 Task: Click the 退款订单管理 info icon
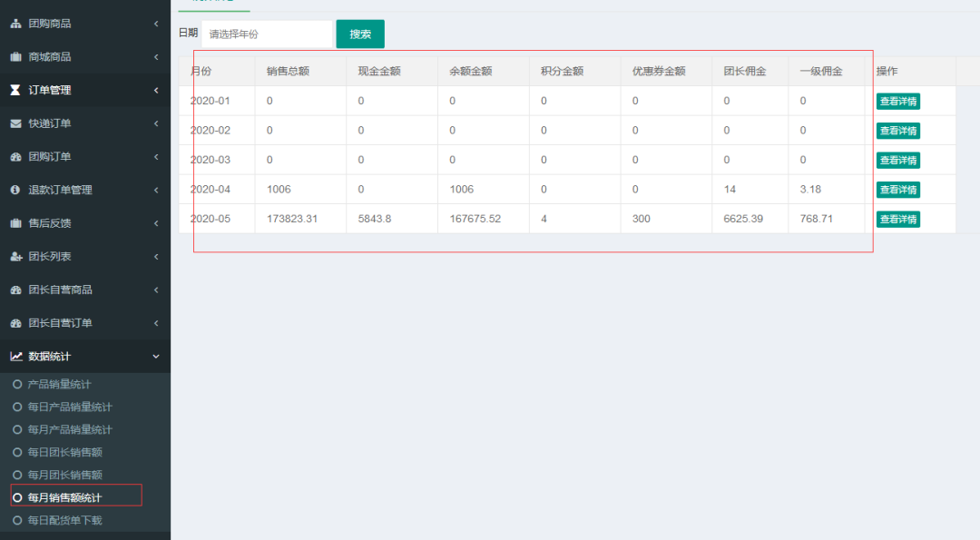click(x=15, y=190)
